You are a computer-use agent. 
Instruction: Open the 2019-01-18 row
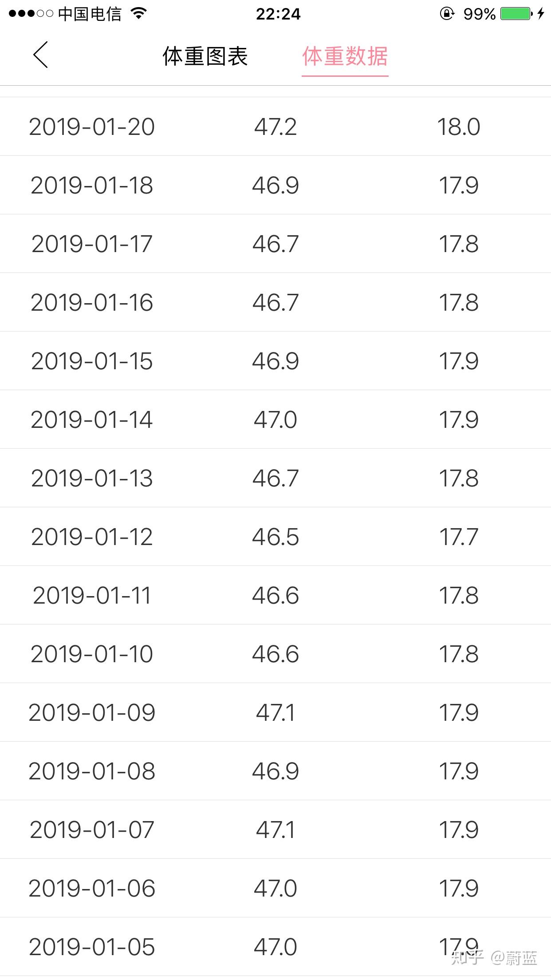[275, 185]
